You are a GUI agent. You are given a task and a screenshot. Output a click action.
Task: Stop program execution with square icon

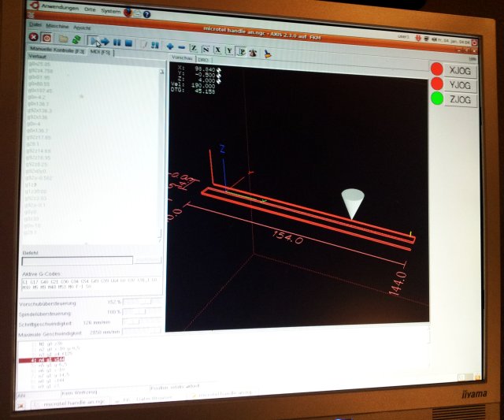pos(130,42)
